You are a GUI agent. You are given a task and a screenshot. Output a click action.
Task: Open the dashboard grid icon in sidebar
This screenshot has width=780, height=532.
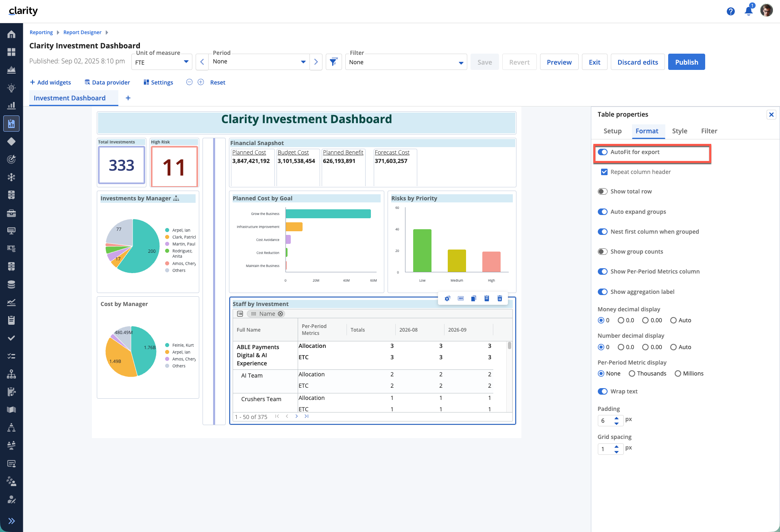(11, 52)
